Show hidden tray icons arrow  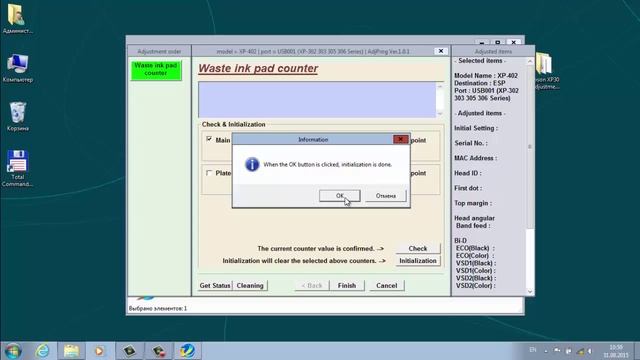click(x=546, y=351)
